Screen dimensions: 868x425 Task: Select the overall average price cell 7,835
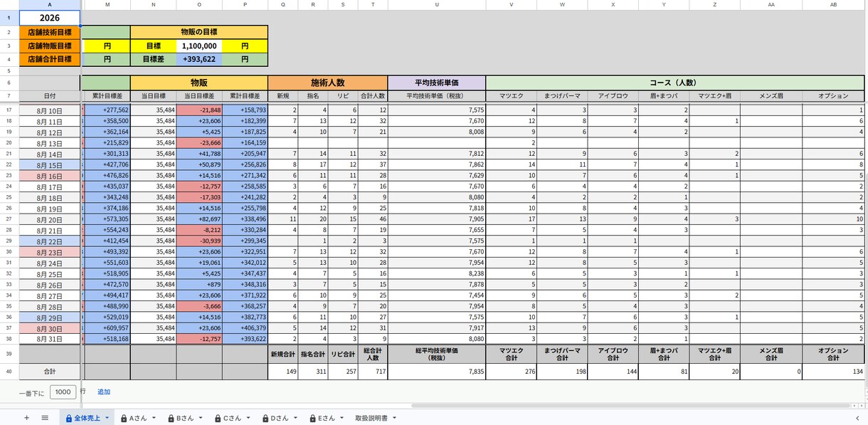click(437, 371)
